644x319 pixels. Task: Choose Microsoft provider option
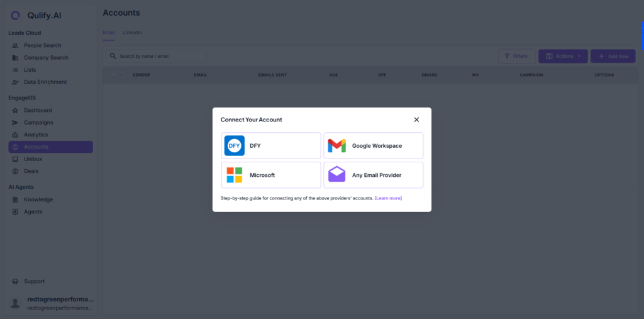click(271, 175)
